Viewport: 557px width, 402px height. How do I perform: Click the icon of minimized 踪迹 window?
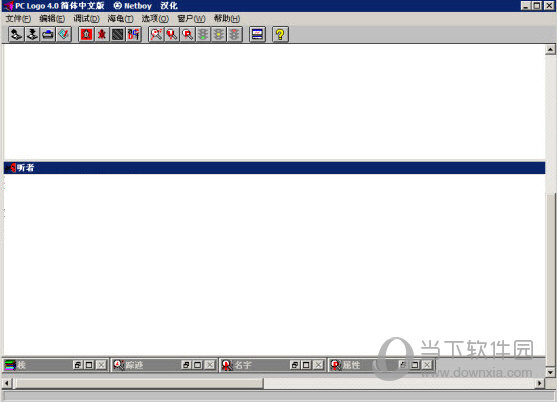(x=119, y=365)
